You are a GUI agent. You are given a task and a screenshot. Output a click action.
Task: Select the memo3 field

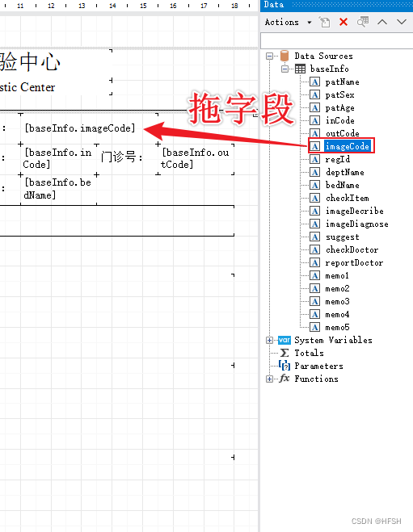click(337, 302)
